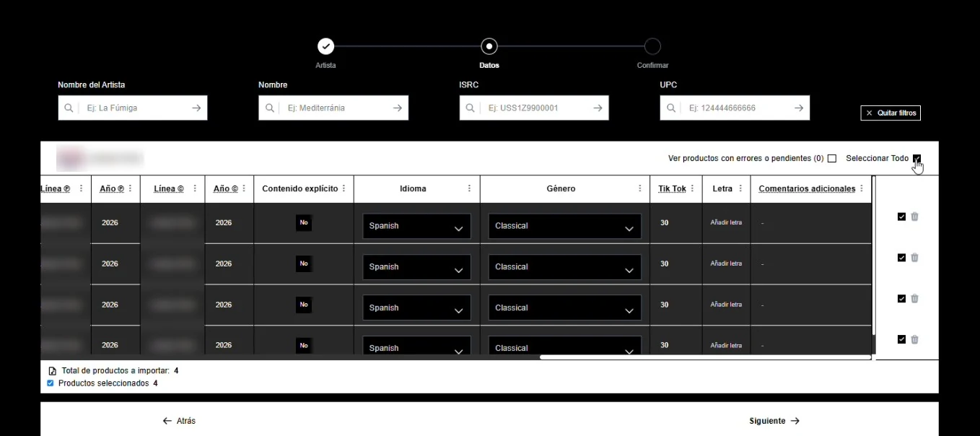Click the arrow icon in the UPC field

click(x=799, y=108)
